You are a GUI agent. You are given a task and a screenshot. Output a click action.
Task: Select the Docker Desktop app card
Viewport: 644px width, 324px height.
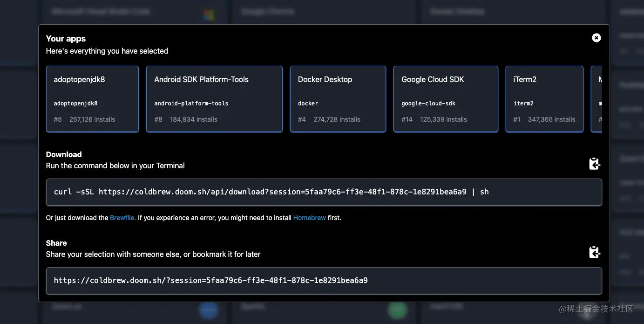338,99
